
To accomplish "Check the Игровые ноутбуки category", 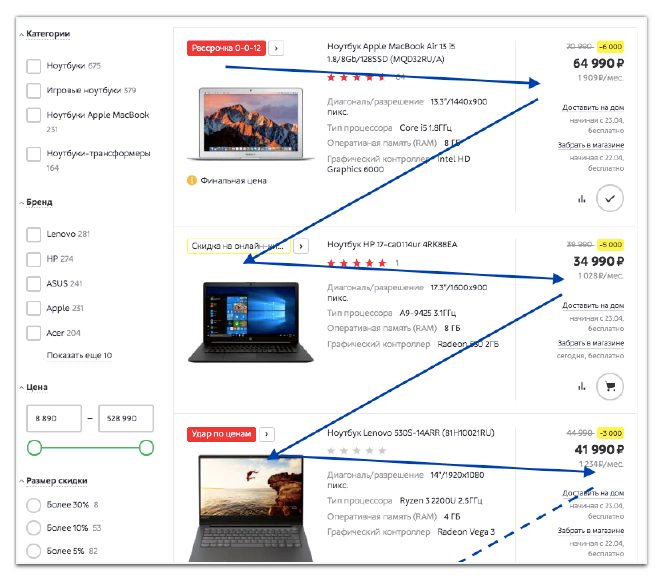I will point(34,91).
